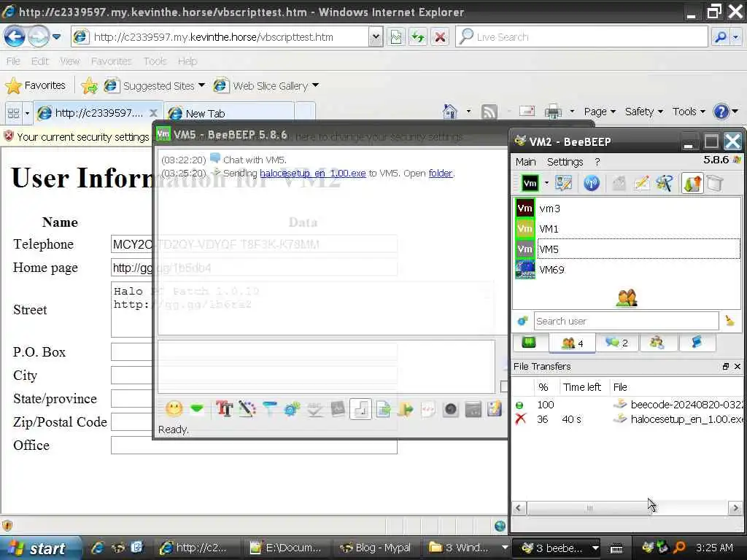The image size is (747, 560).
Task: Open the emoticon smiley picker in chat
Action: [174, 408]
